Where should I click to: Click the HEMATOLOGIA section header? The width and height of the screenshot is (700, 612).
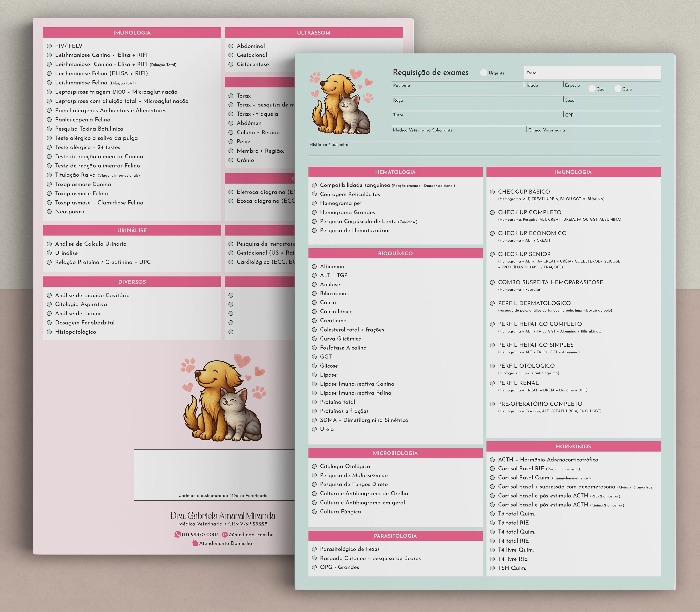(395, 172)
